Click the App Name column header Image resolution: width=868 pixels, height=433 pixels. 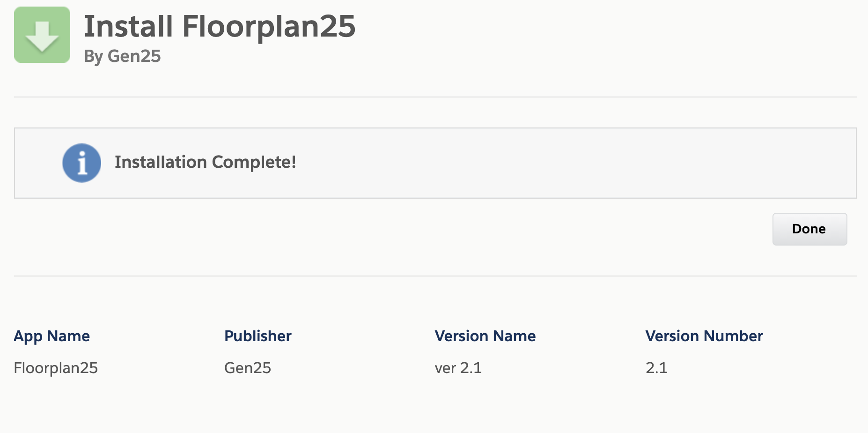pos(52,336)
